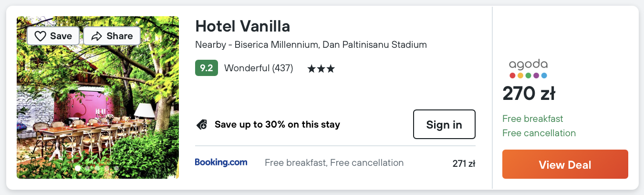The image size is (644, 195).
Task: Click the Nearby landmarks location text
Action: pyautogui.click(x=311, y=45)
